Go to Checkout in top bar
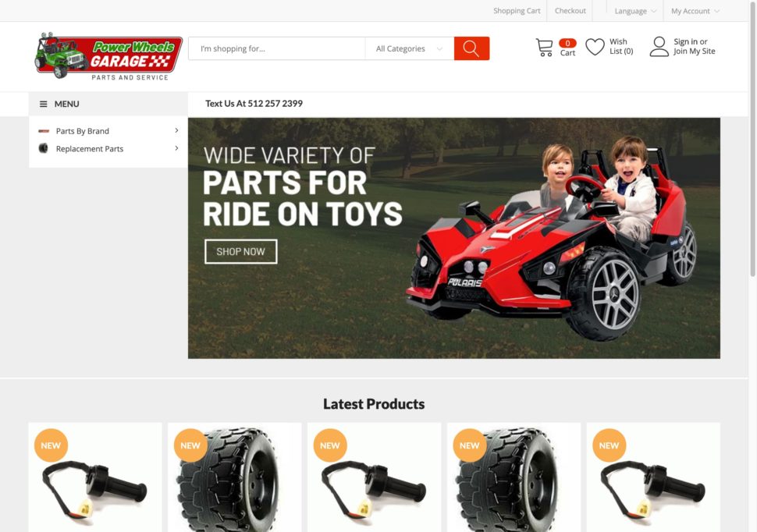This screenshot has width=757, height=532. (570, 11)
